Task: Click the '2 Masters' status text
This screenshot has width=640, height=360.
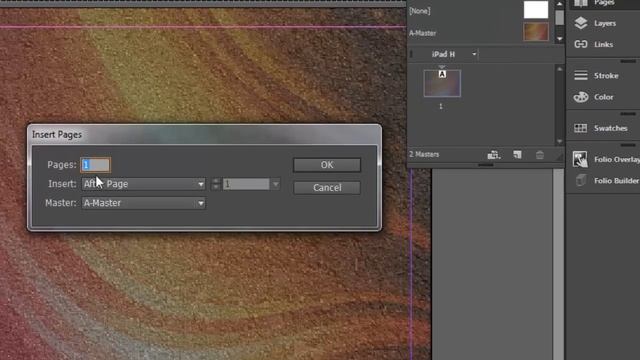Action: [424, 154]
